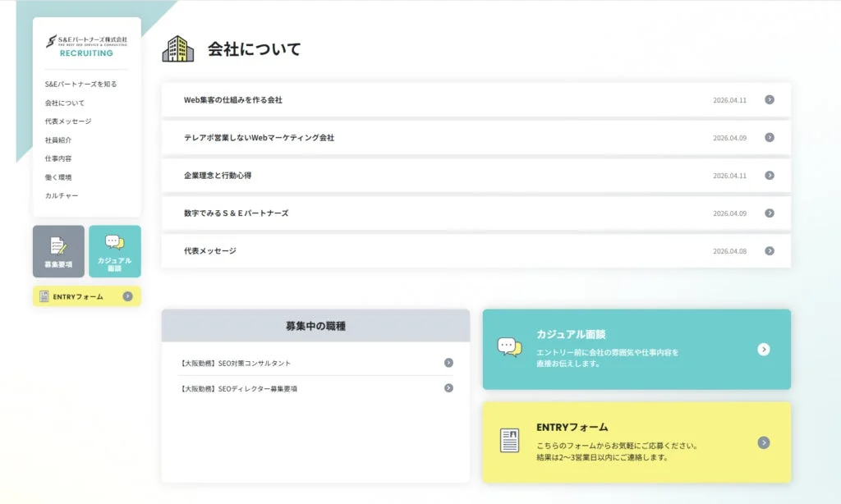841x504 pixels.
Task: Click the circular arrow beside ENTRYフォーム in the sidebar
Action: 127,296
